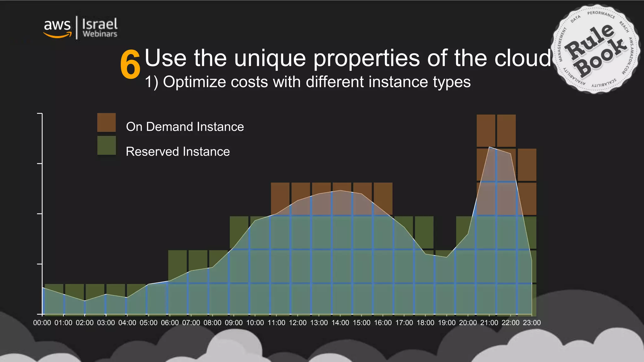The width and height of the screenshot is (644, 362).
Task: Click the 08:00 axis label
Action: 212,323
